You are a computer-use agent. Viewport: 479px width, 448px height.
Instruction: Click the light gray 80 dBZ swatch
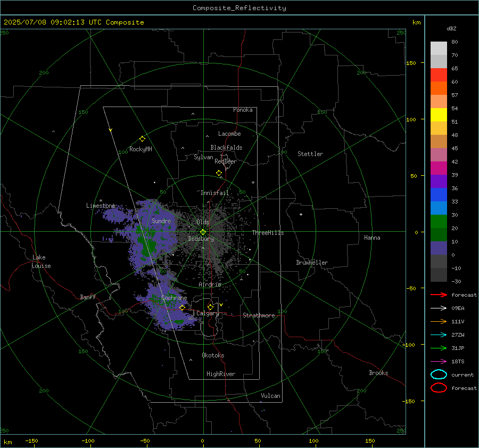tap(439, 48)
